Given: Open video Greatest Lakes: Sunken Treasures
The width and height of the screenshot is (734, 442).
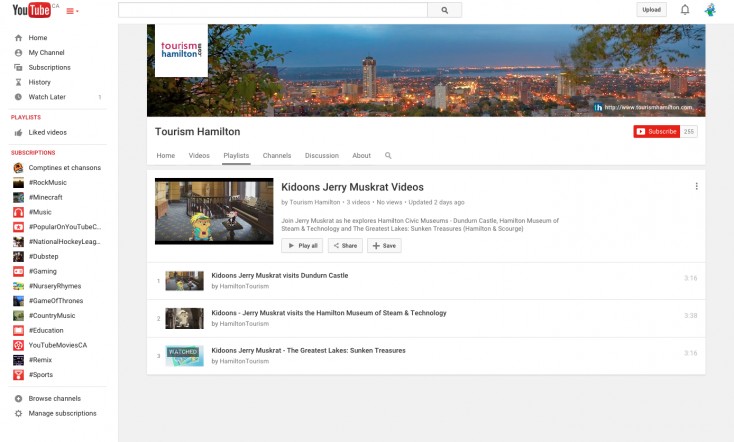Looking at the screenshot, I should (x=308, y=350).
